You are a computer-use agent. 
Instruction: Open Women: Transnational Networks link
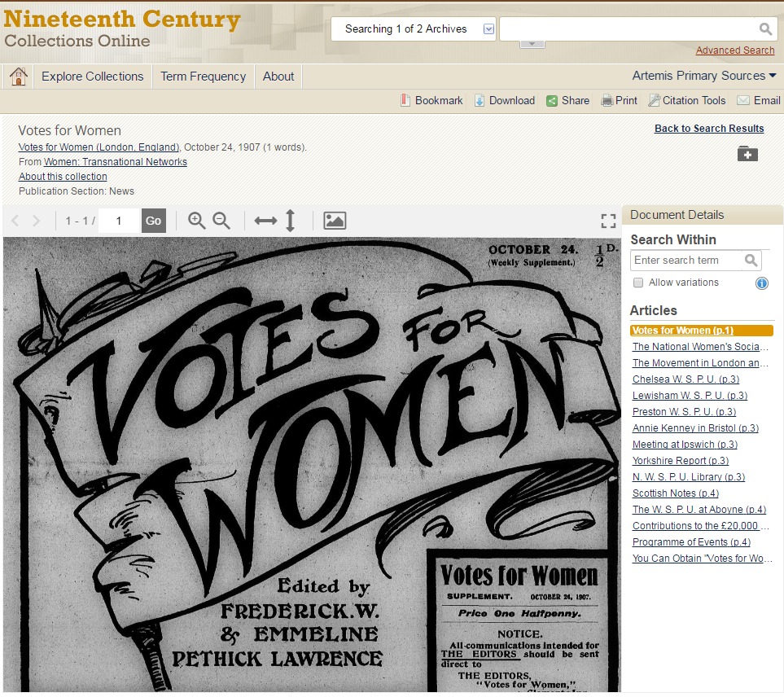[x=116, y=162]
